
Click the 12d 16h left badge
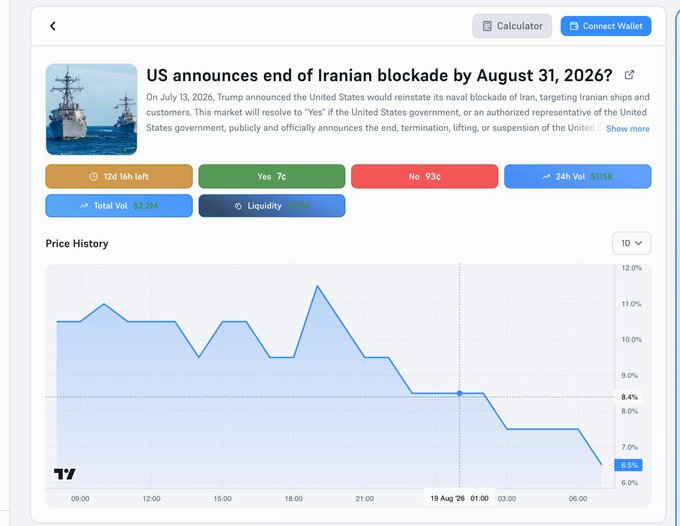pyautogui.click(x=119, y=176)
